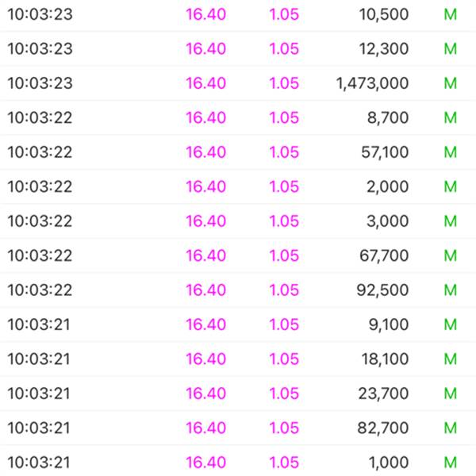Click the green M next to 1,473,000
The image size is (476, 476).
(450, 83)
